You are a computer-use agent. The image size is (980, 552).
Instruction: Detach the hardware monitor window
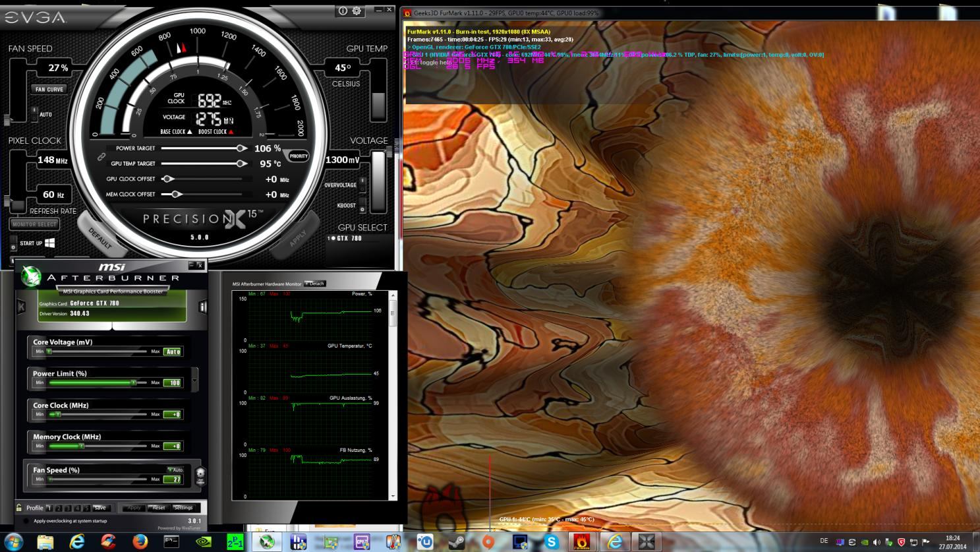click(315, 284)
